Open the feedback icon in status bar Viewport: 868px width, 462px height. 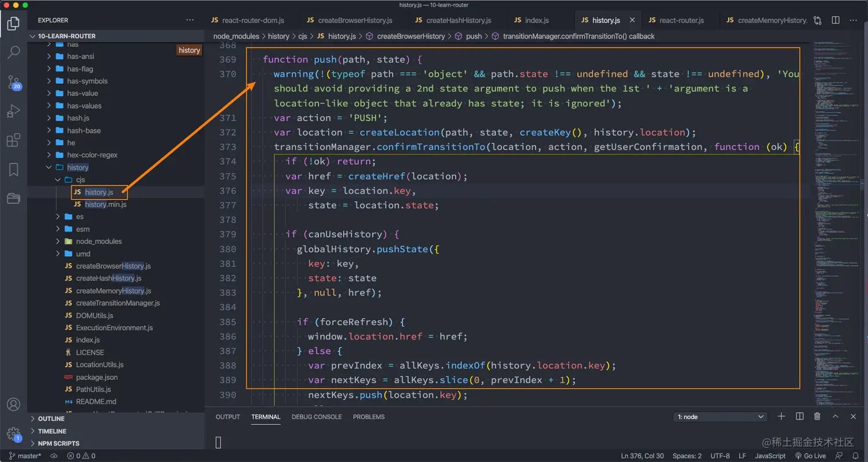tap(840, 456)
